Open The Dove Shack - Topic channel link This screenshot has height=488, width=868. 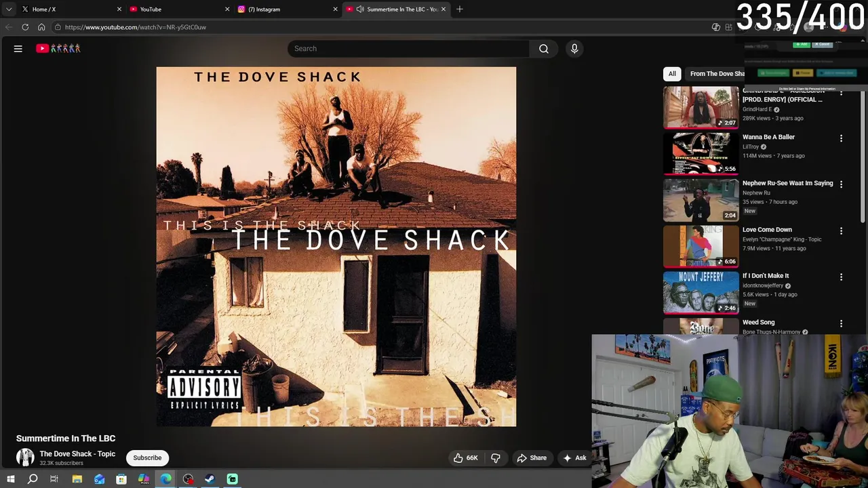click(x=77, y=454)
